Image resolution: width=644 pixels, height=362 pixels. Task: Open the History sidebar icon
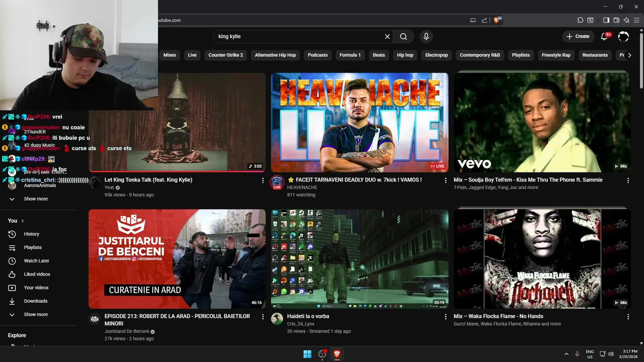tap(12, 234)
